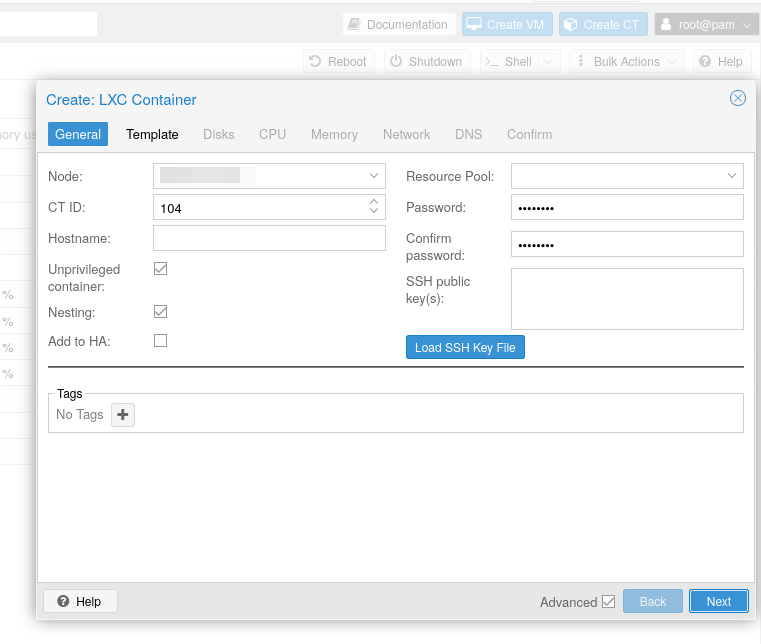Open Documentation from the top bar
The image size is (761, 644).
pos(399,24)
